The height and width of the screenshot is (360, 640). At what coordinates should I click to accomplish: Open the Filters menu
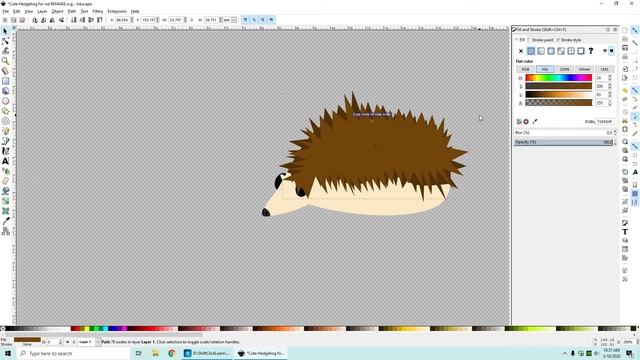pos(98,11)
